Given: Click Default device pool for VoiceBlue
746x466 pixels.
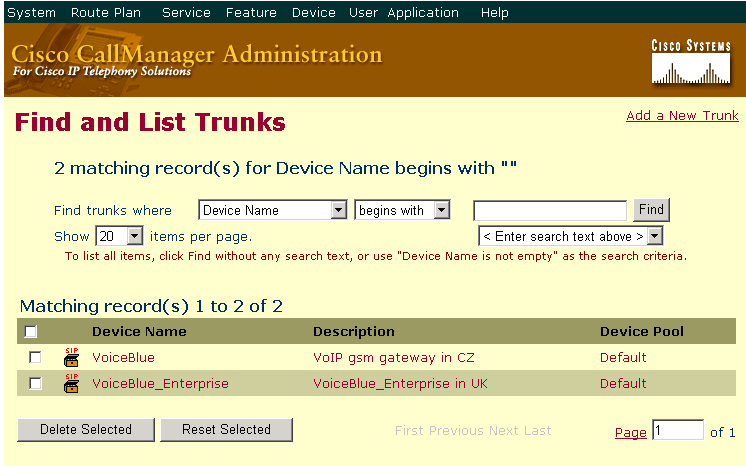Looking at the screenshot, I should pos(623,357).
